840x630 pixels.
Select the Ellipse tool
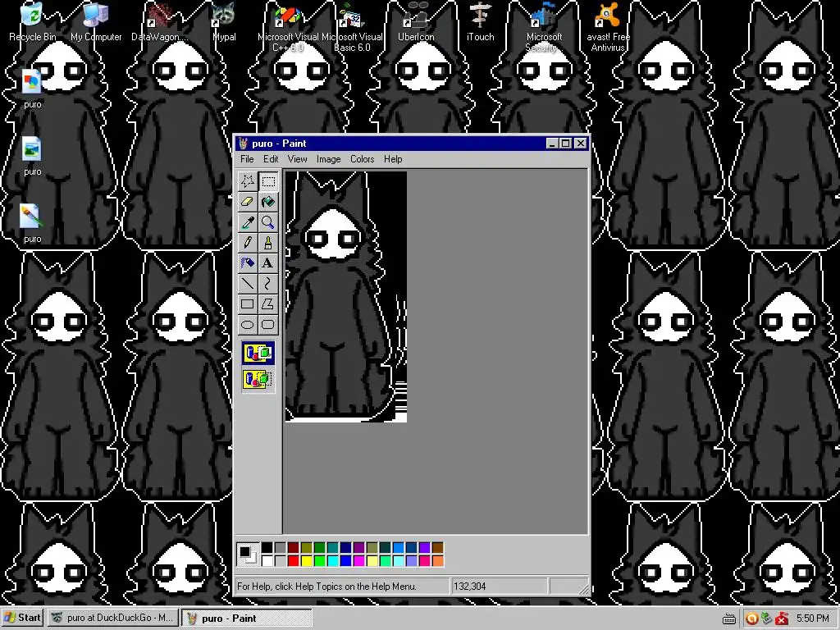248,324
